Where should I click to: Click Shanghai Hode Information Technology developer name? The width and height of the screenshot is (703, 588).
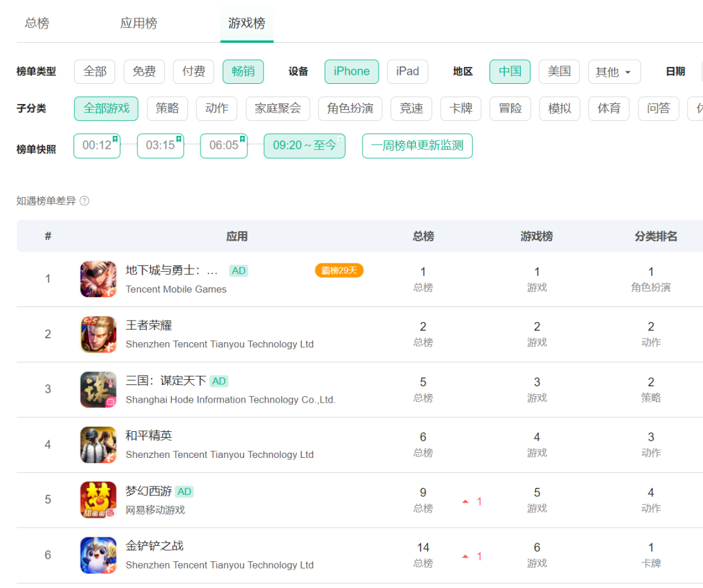pyautogui.click(x=230, y=400)
